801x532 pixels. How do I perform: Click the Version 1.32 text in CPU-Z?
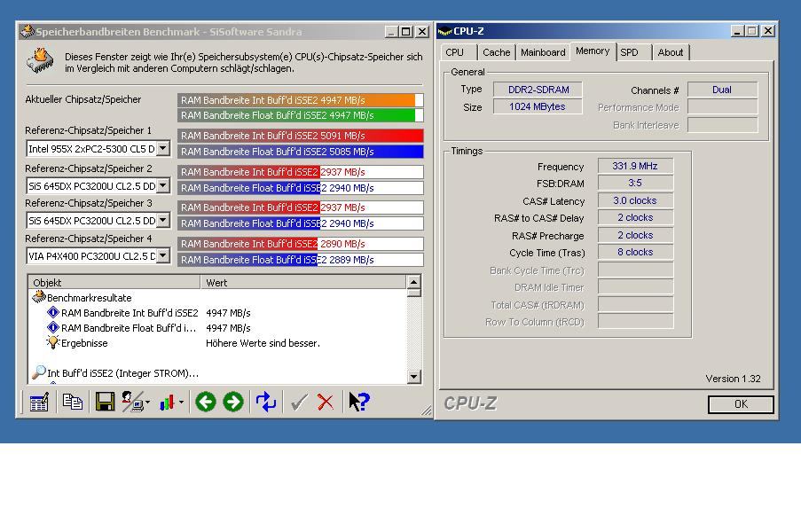pos(733,379)
